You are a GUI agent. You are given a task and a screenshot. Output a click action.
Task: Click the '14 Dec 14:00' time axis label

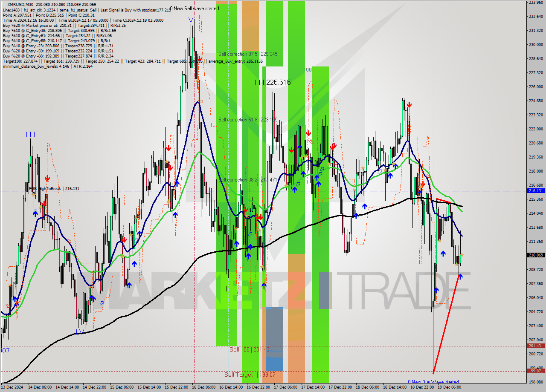67,388
